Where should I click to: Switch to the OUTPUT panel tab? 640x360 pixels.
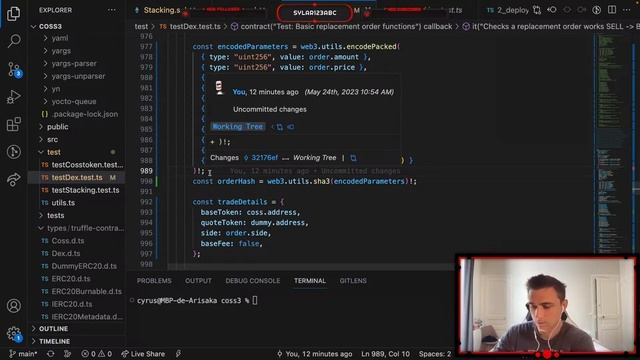coord(198,281)
